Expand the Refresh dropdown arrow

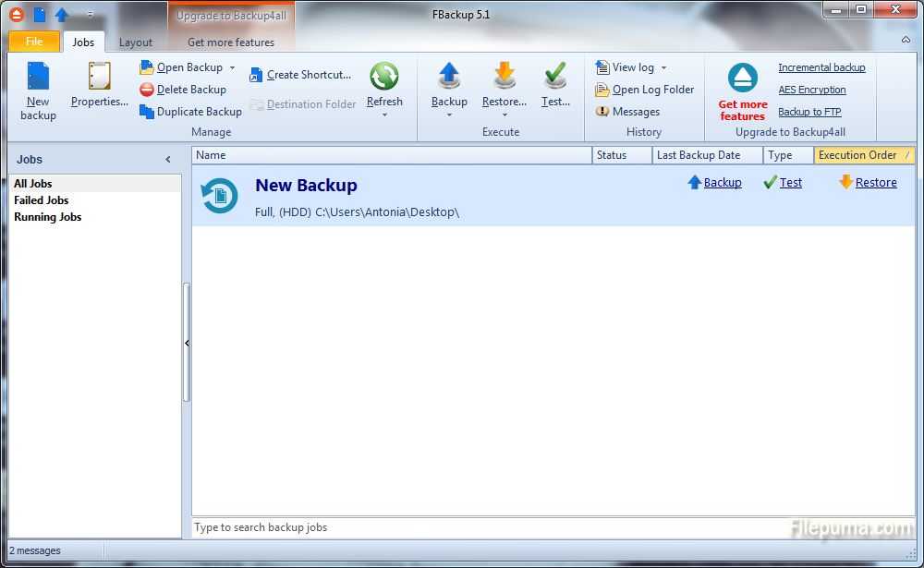pyautogui.click(x=384, y=115)
